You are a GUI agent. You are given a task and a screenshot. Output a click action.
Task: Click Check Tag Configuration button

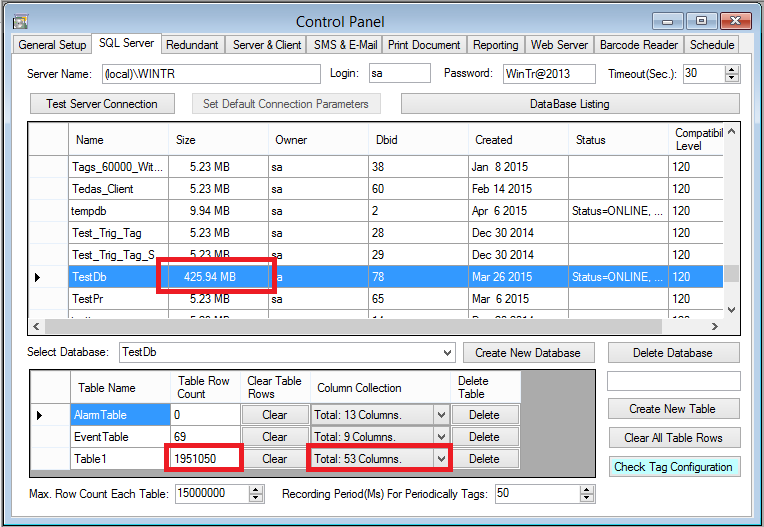(673, 467)
